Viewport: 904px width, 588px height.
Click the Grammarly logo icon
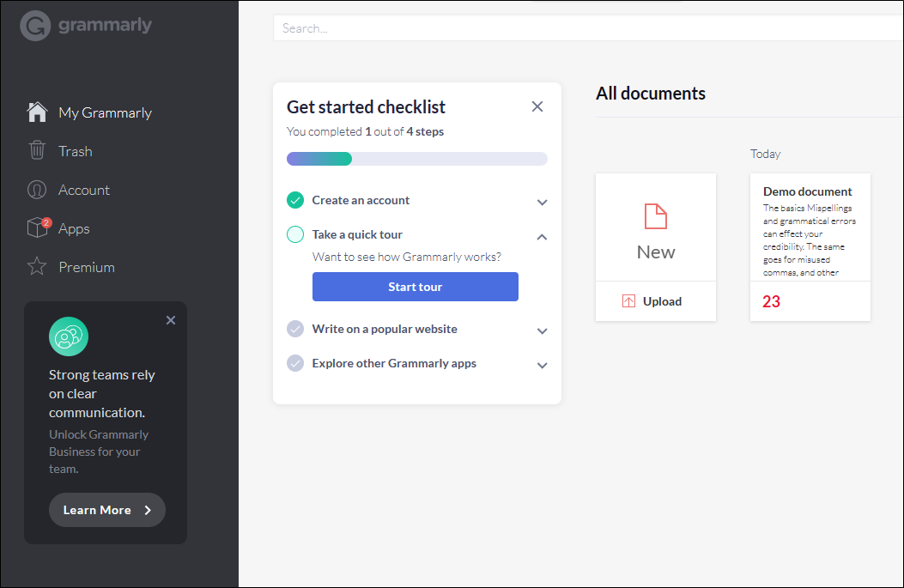[x=35, y=26]
